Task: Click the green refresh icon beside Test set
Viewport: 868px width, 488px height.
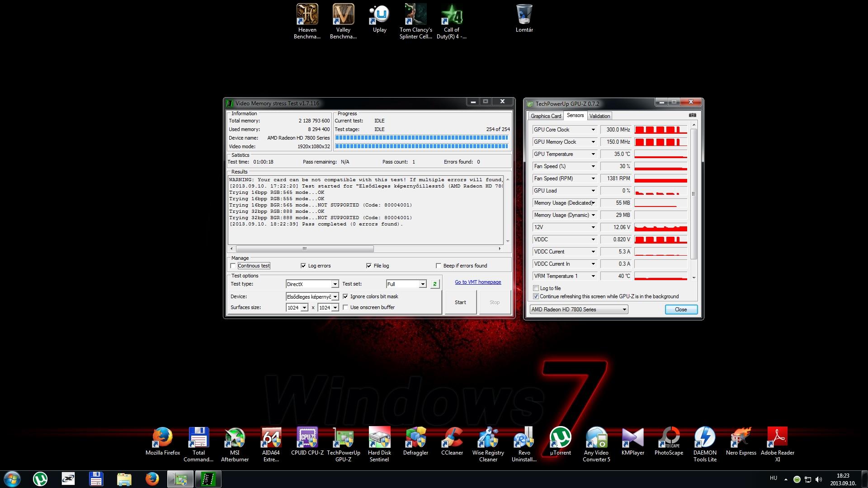Action: (x=434, y=284)
